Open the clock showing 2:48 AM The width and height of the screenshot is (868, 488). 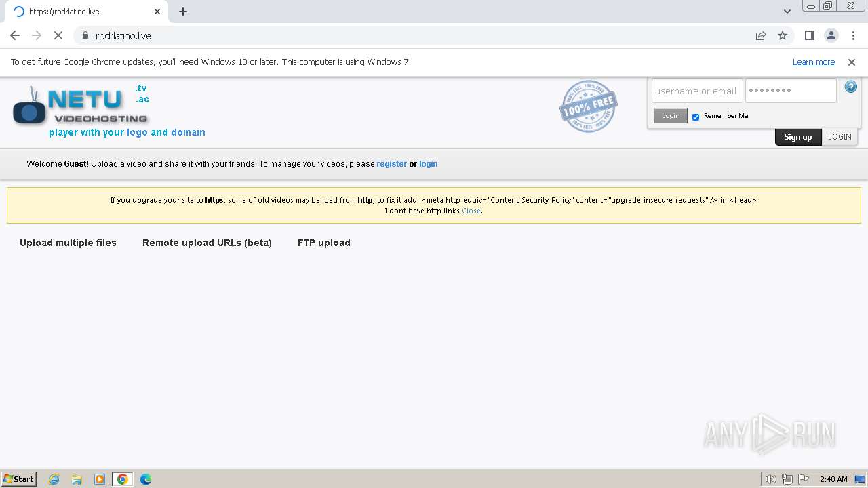(x=833, y=479)
